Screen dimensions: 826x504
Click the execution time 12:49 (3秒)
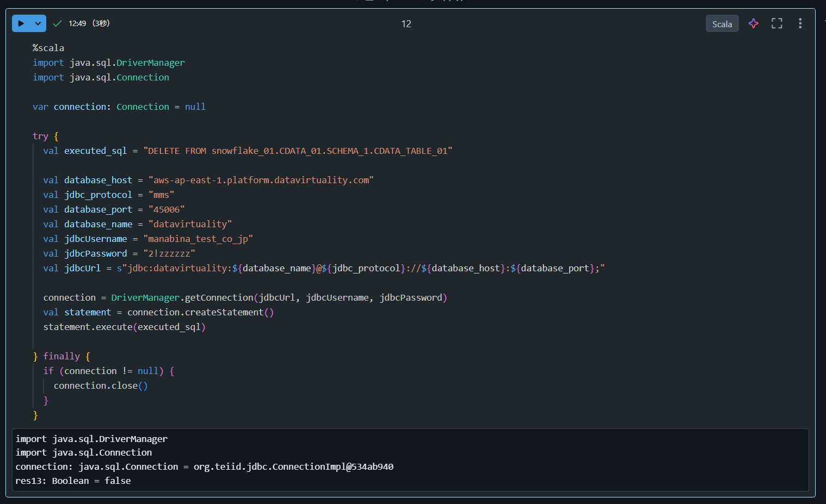coord(89,23)
